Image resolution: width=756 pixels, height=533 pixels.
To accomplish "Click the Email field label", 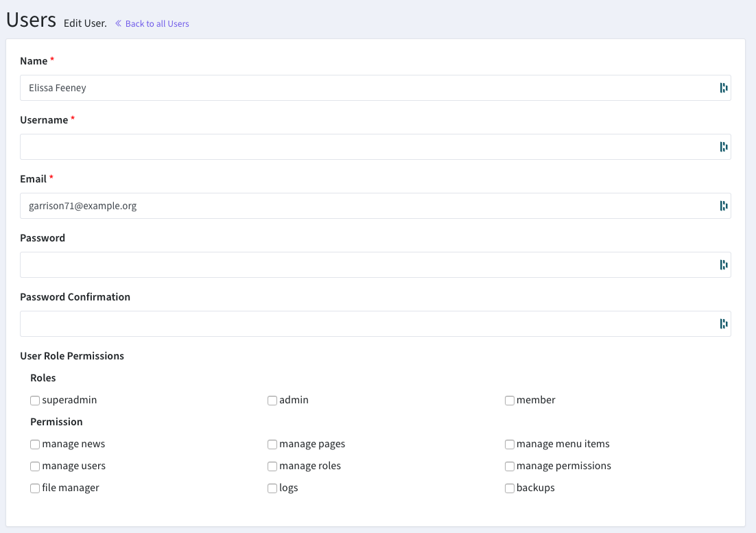I will click(33, 179).
